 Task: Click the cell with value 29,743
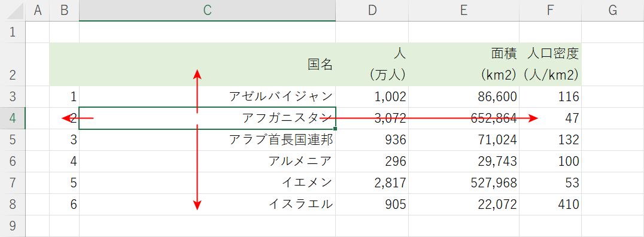[464, 162]
